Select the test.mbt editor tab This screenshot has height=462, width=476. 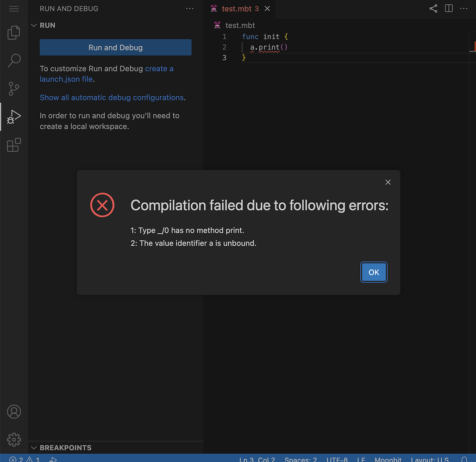tap(236, 9)
